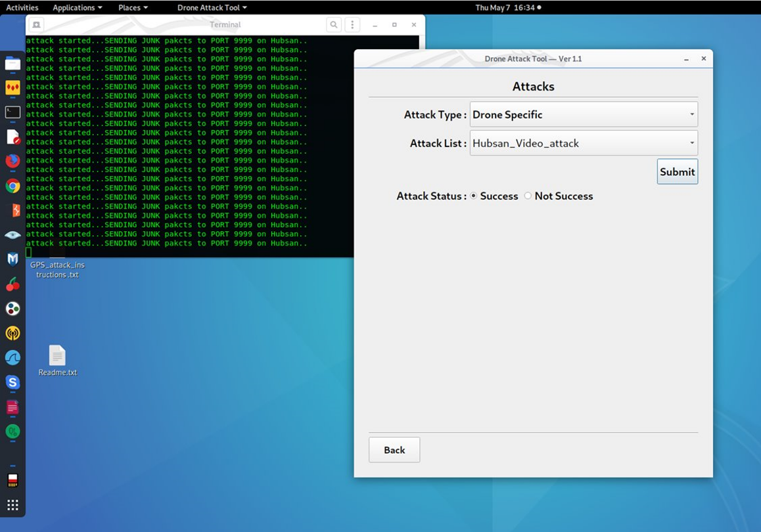Open the Readme.txt desktop file

pyautogui.click(x=57, y=361)
